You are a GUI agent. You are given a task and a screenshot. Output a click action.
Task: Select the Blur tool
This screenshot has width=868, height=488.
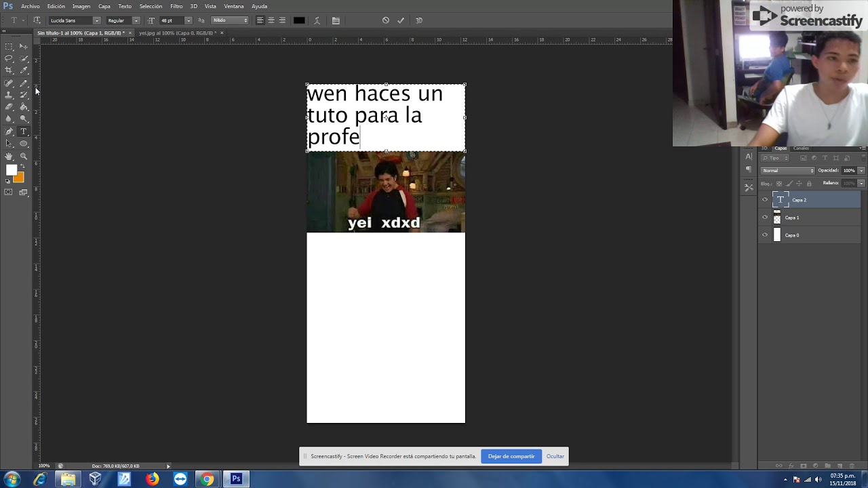point(9,119)
